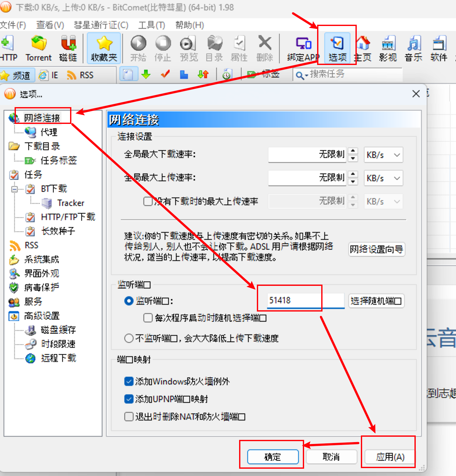Viewport: 456px width, 476px height.
Task: Show all tasks with the pages icon
Action: pos(128,75)
